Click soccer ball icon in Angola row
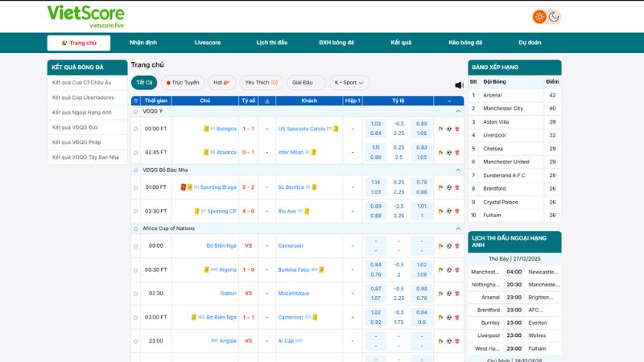Screen dimensions: 644x362 (449, 341)
